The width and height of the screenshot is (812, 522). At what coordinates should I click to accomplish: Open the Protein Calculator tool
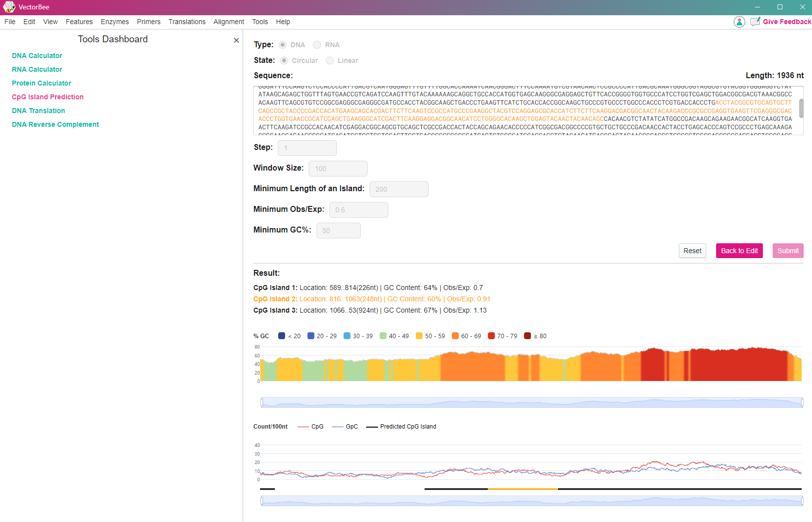(x=41, y=83)
